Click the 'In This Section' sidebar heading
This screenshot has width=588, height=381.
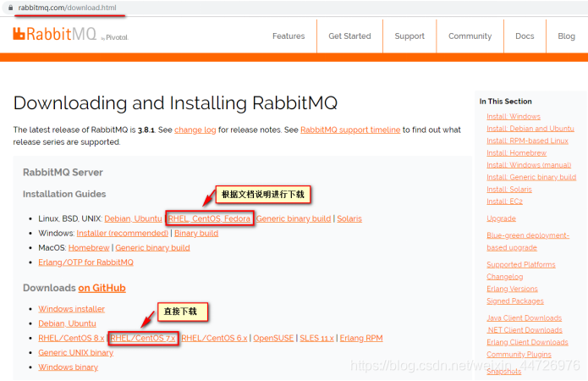[505, 102]
